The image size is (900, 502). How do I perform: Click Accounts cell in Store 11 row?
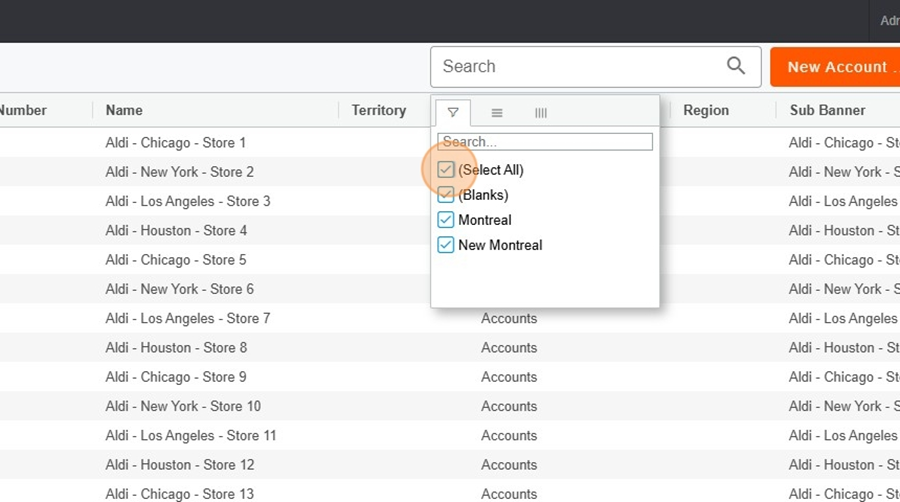click(x=509, y=435)
